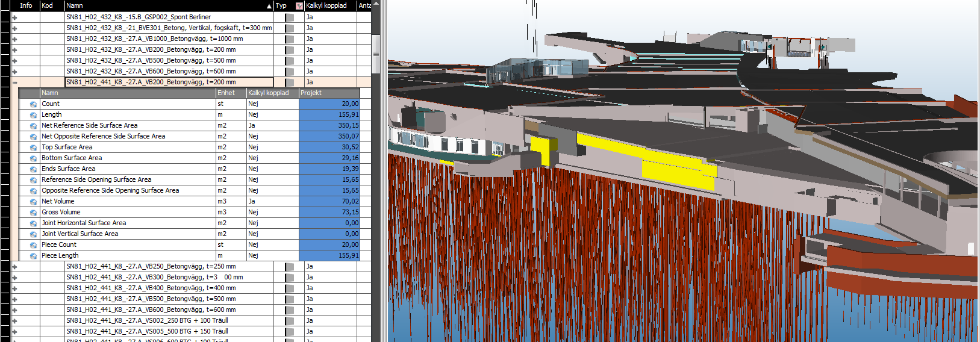This screenshot has width=980, height=342.
Task: Click the table's vertical scrollbar thumb
Action: 376,54
